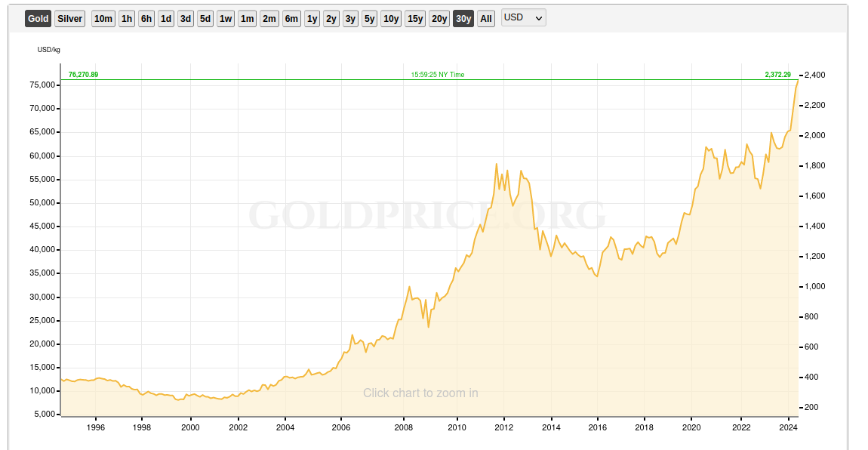This screenshot has height=450, width=868.
Task: Toggle the active 30y range button
Action: [x=463, y=19]
